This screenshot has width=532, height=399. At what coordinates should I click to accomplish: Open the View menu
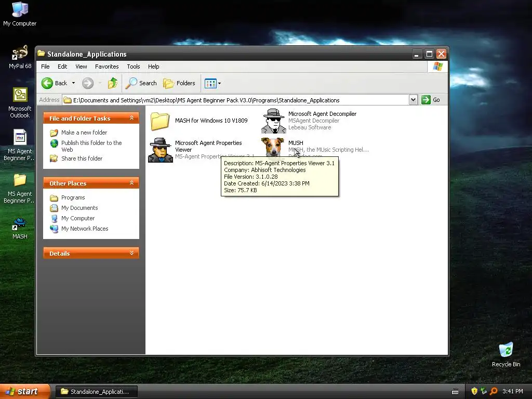click(x=81, y=66)
